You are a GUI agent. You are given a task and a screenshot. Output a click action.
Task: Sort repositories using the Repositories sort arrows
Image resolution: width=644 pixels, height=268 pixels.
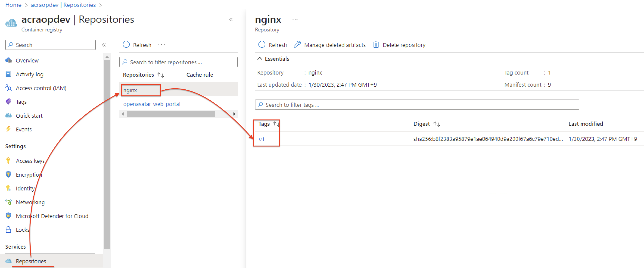(x=161, y=75)
